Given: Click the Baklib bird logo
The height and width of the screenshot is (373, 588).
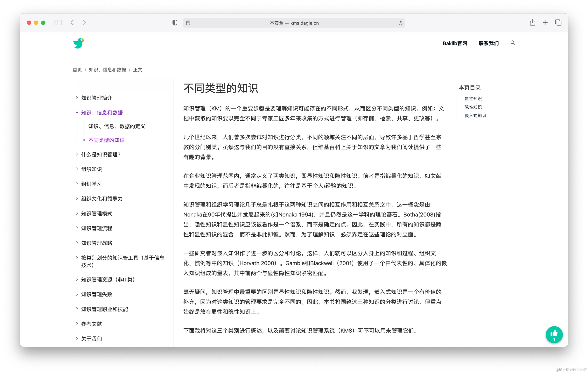Looking at the screenshot, I should 78,43.
